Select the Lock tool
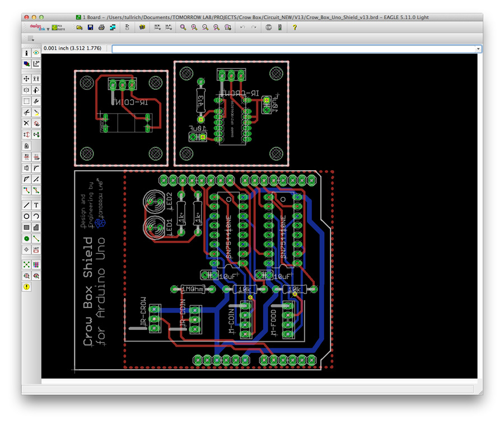This screenshot has height=424, width=504. 26,146
